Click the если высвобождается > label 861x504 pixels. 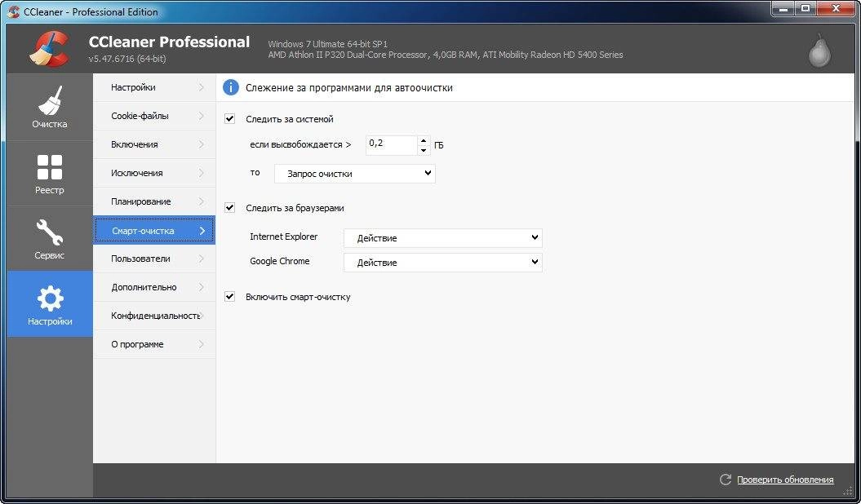(300, 145)
